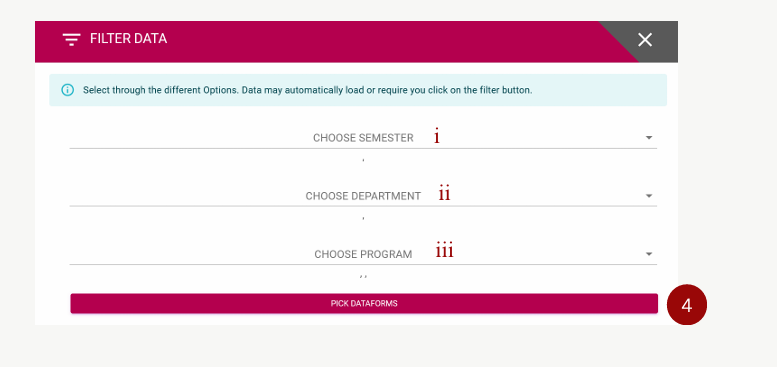Click helper mark below Choose Semester field
Viewport: 777px width, 367px height.
(x=363, y=160)
